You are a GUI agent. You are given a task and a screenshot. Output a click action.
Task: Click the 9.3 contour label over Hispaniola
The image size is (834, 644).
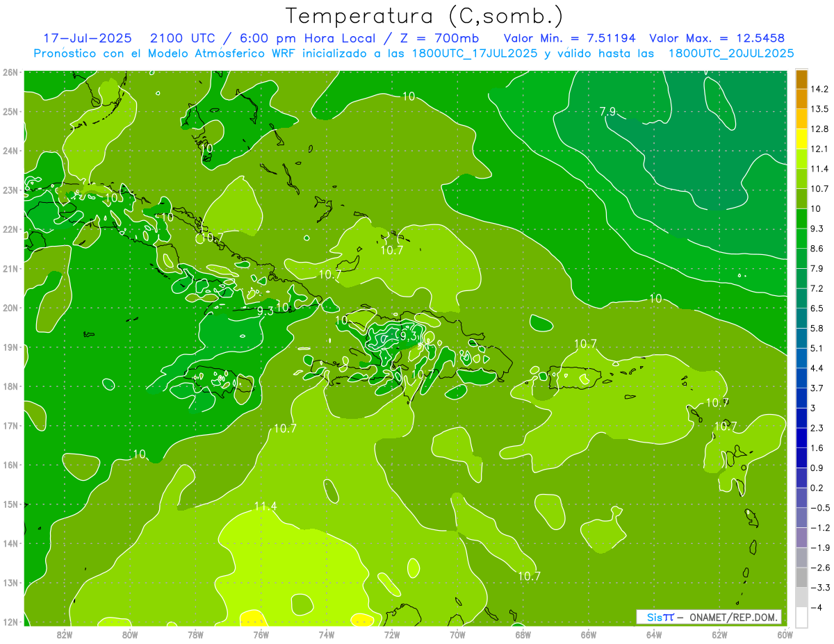[x=408, y=336]
